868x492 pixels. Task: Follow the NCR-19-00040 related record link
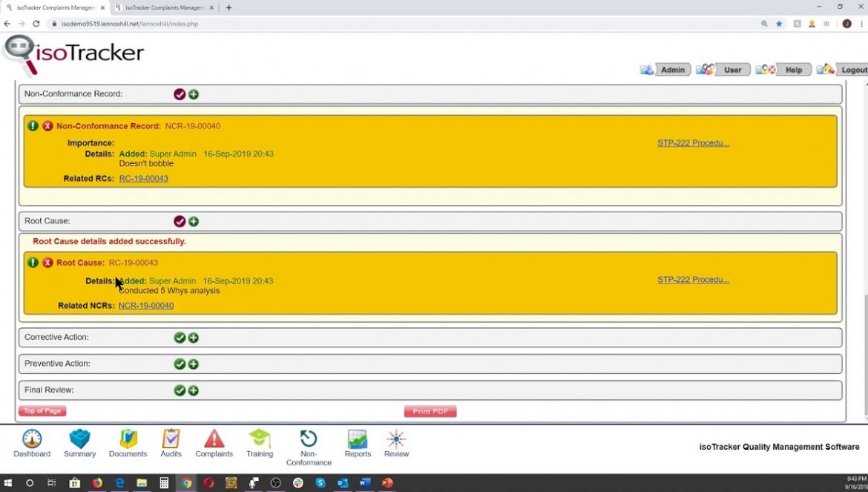145,305
